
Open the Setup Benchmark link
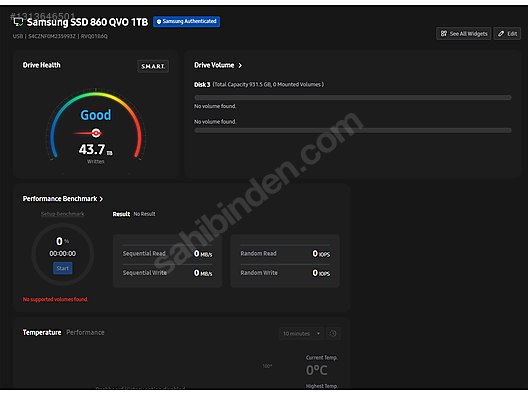pos(63,214)
